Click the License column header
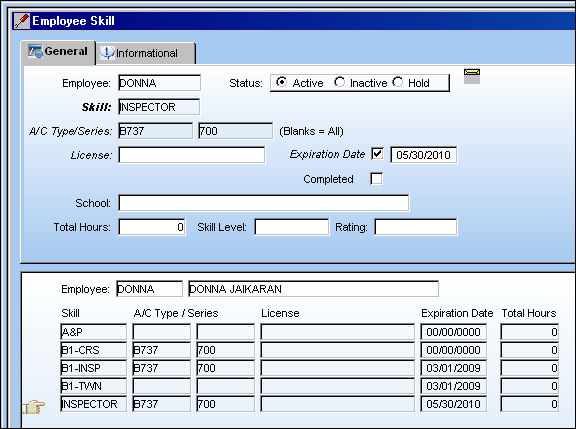Screen dimensions: 576x429 click(280, 313)
